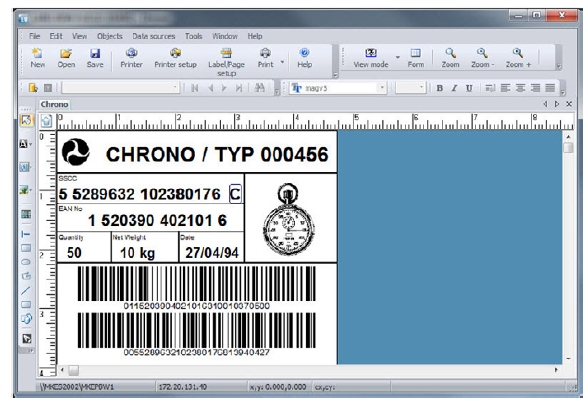Open the Objects menu
The image size is (588, 406).
pos(110,36)
